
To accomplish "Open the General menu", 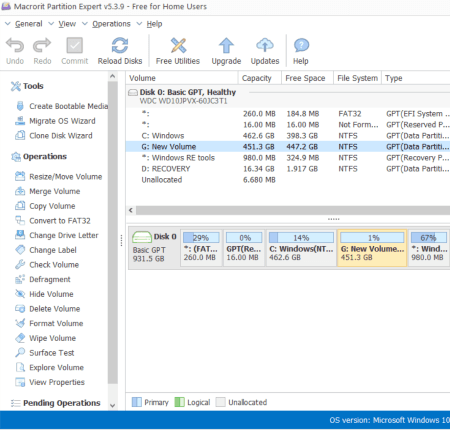I will pos(29,24).
